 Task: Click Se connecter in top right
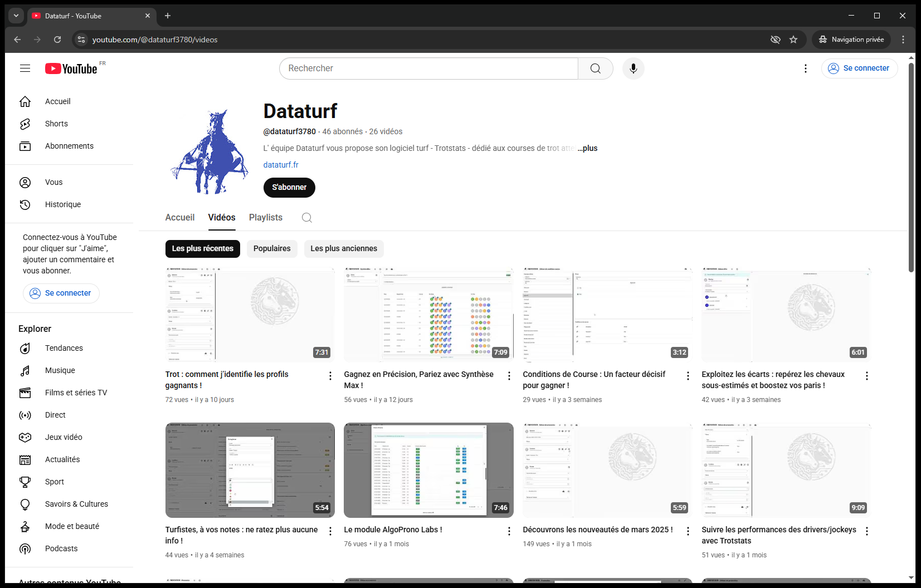click(859, 68)
